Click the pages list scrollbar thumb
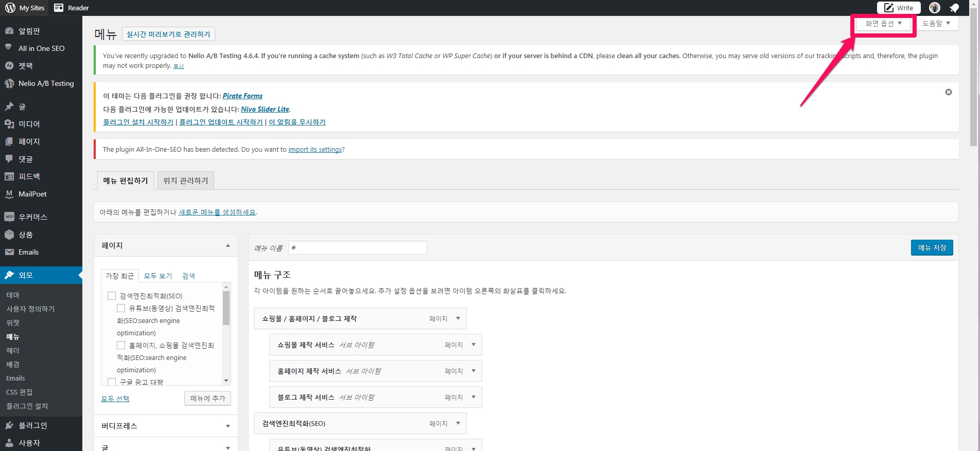Viewport: 980px width, 451px height. [226, 308]
